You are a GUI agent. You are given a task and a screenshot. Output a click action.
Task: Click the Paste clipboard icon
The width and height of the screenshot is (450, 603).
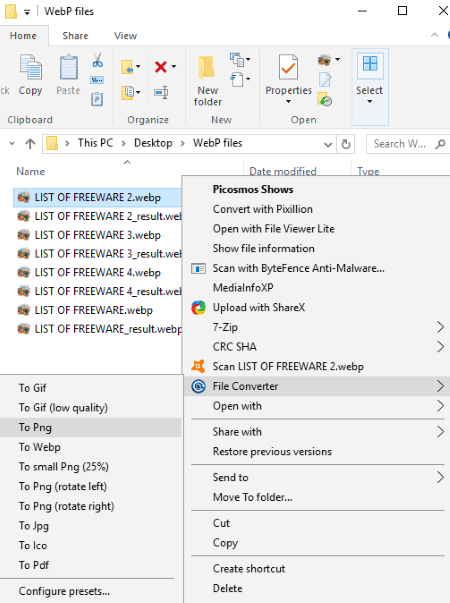tap(68, 67)
